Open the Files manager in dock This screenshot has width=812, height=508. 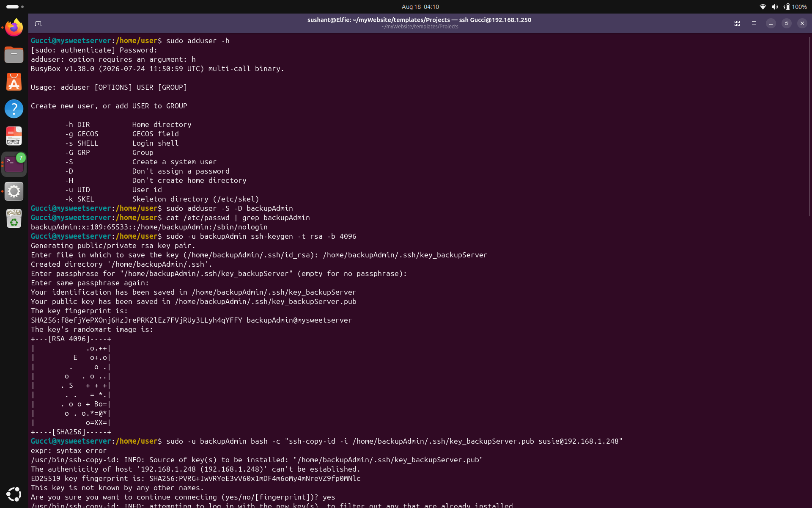click(x=14, y=55)
